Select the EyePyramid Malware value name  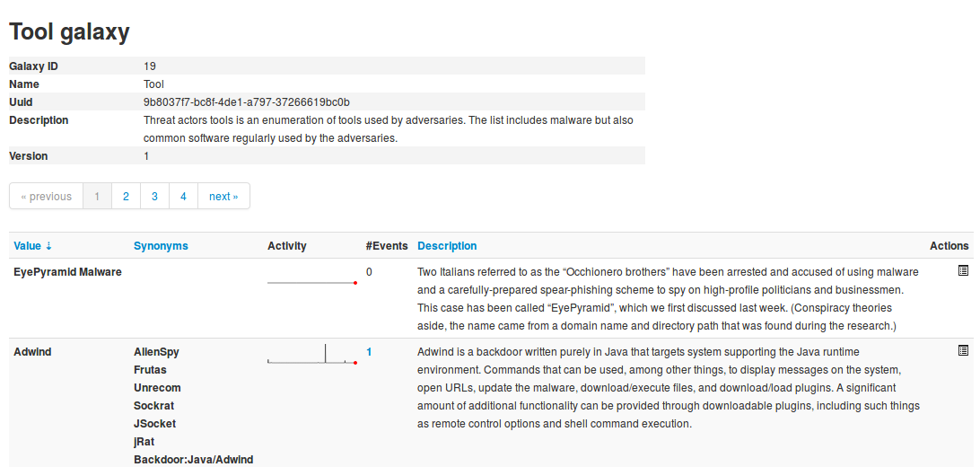pos(67,271)
